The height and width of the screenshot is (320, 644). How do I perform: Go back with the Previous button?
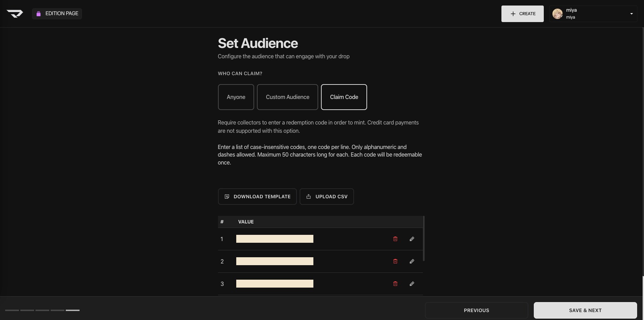[476, 310]
